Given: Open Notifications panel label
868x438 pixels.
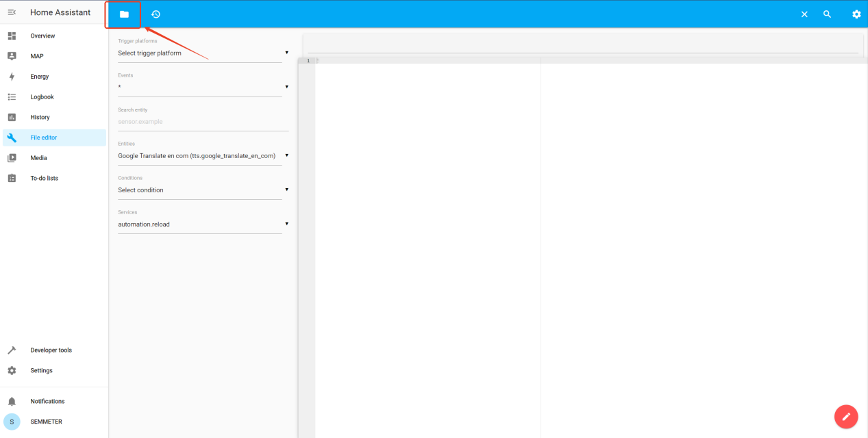Looking at the screenshot, I should [x=47, y=402].
